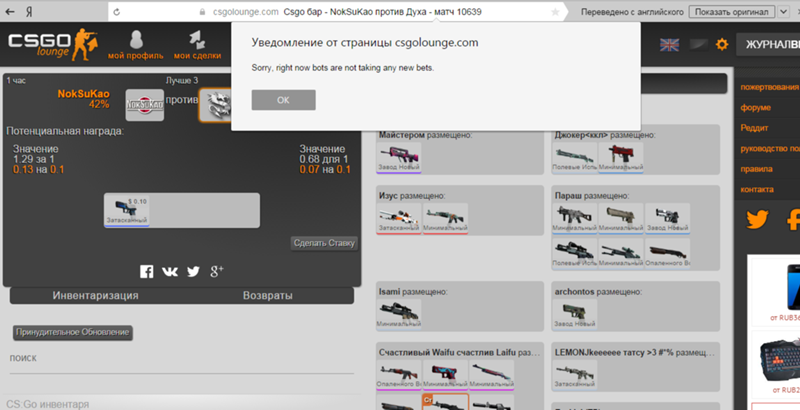Click Джокер's first placed rifle skin
The width and height of the screenshot is (800, 410).
coord(575,157)
